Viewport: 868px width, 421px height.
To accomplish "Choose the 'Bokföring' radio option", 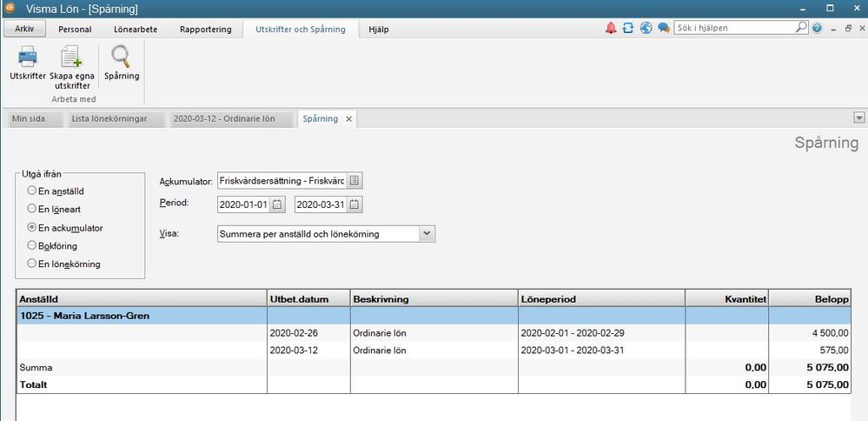I will tap(32, 246).
